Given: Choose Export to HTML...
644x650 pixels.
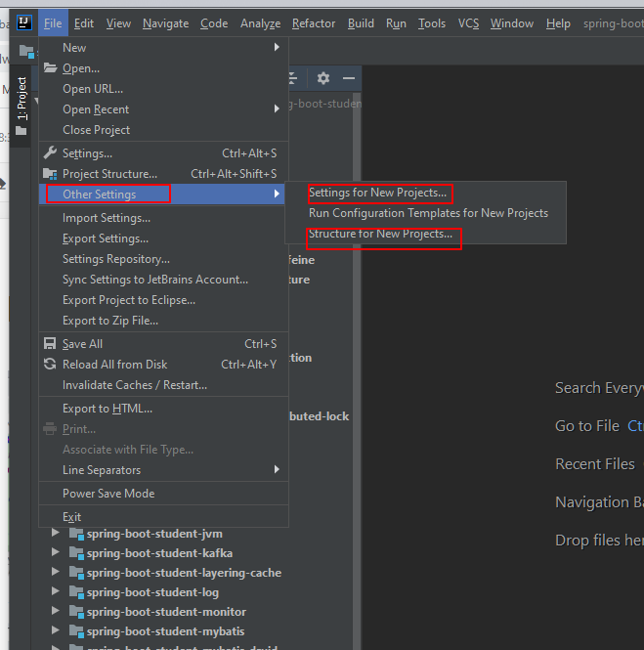Looking at the screenshot, I should (x=163, y=409).
